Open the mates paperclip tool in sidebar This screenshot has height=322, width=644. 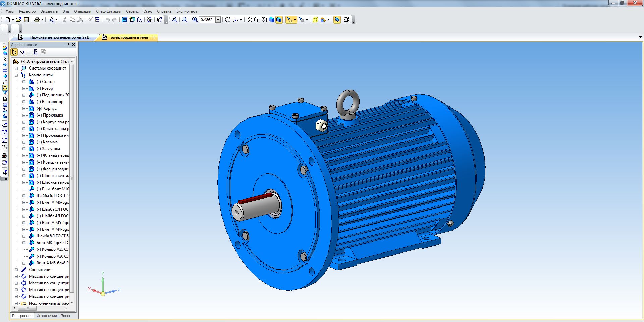coord(5,82)
